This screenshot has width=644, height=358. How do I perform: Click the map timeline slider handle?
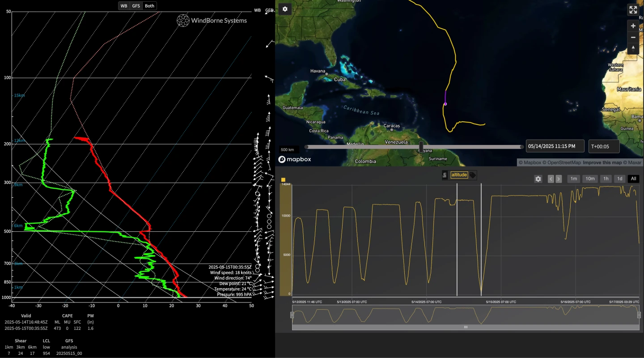[x=421, y=147]
